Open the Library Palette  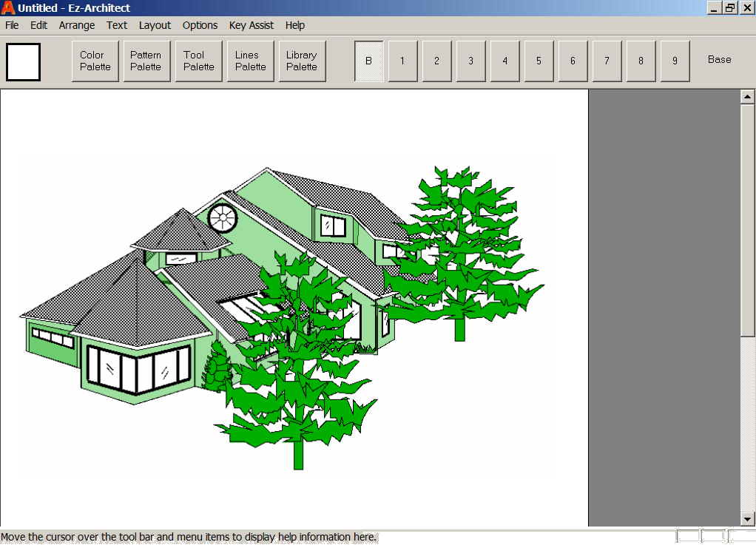(302, 61)
